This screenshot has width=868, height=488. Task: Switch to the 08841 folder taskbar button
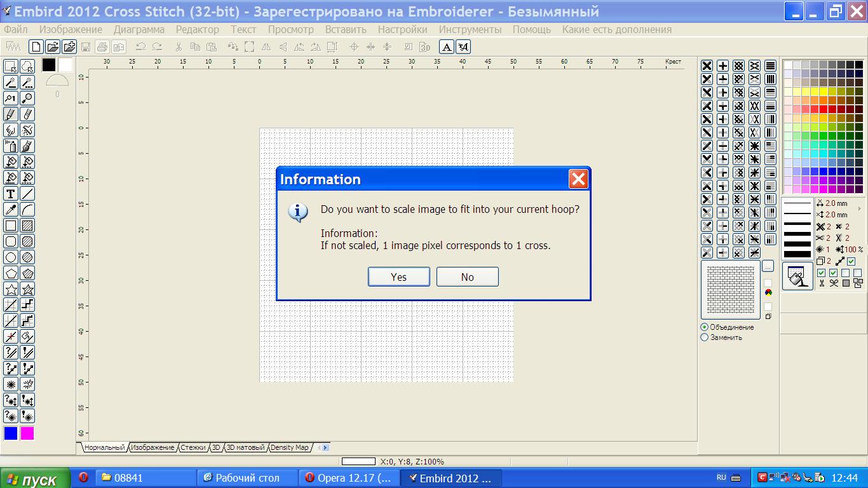coord(146,478)
